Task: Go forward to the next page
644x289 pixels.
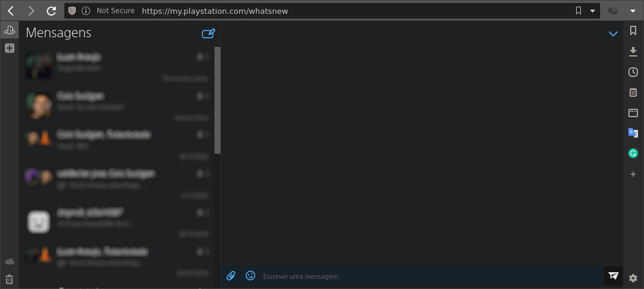Action: (31, 11)
